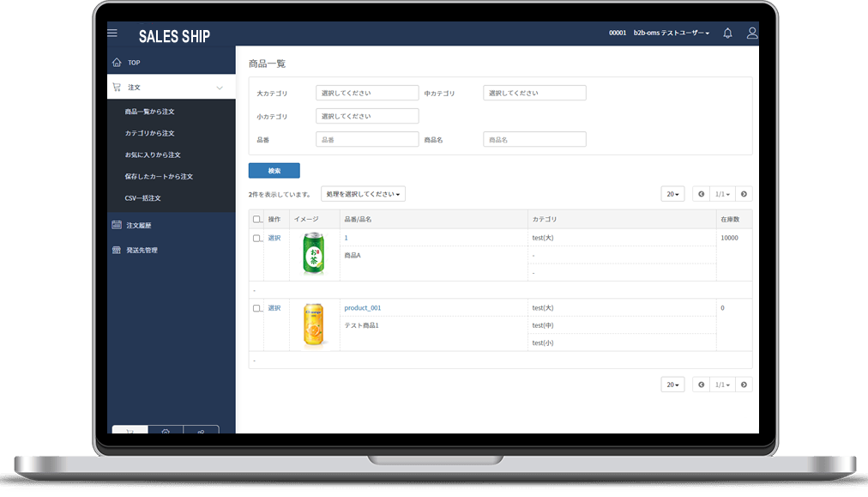
Task: Click the 発送先管理 building icon
Action: (117, 250)
